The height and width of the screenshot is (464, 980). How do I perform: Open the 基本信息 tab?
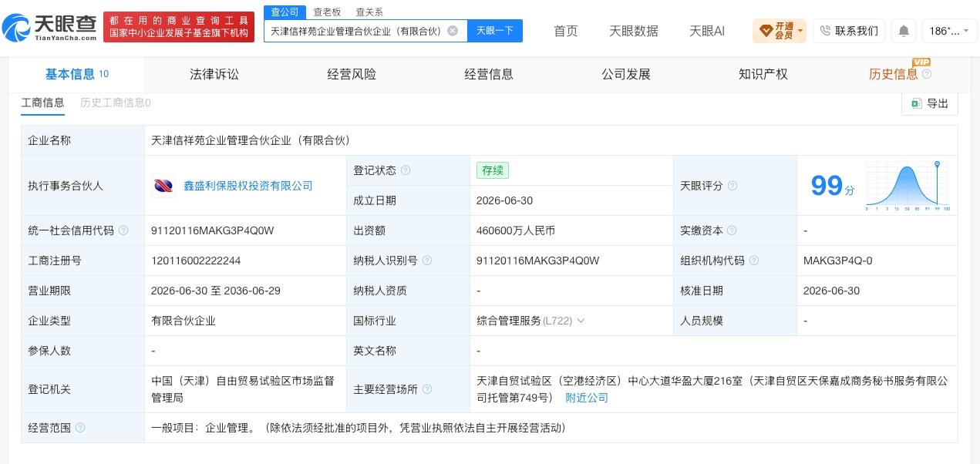click(76, 74)
